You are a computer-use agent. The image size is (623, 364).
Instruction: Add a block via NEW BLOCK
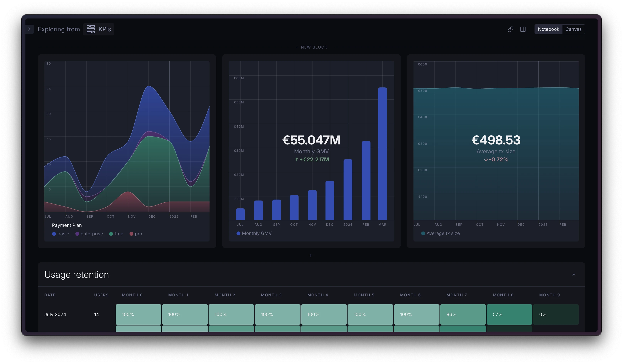[x=311, y=47]
